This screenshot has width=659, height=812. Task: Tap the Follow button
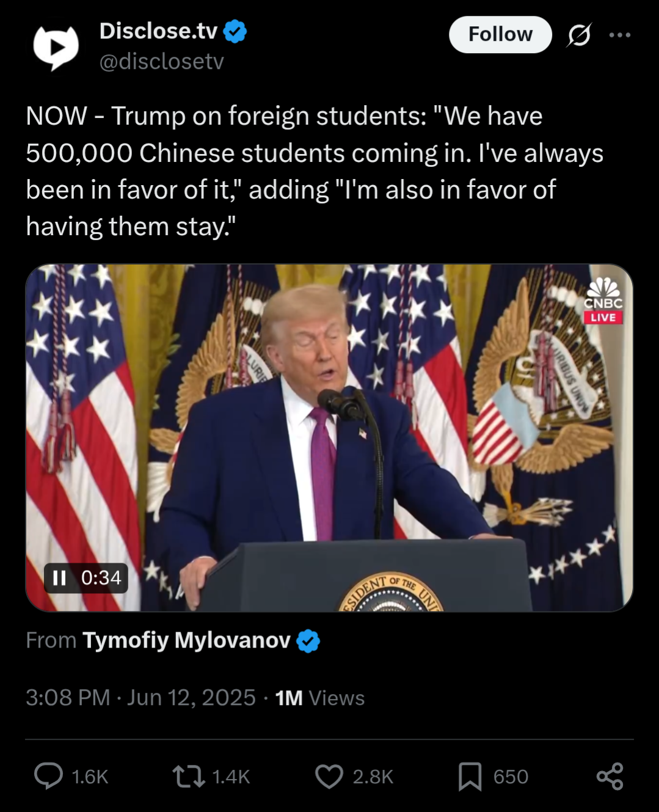(500, 34)
